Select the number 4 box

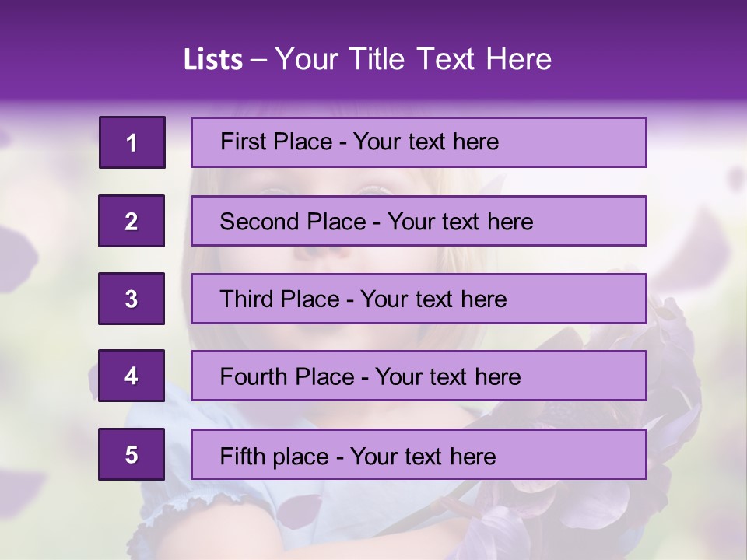[132, 376]
